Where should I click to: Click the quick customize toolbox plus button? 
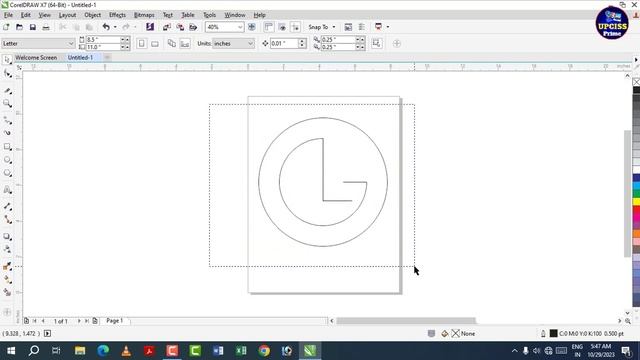7,312
